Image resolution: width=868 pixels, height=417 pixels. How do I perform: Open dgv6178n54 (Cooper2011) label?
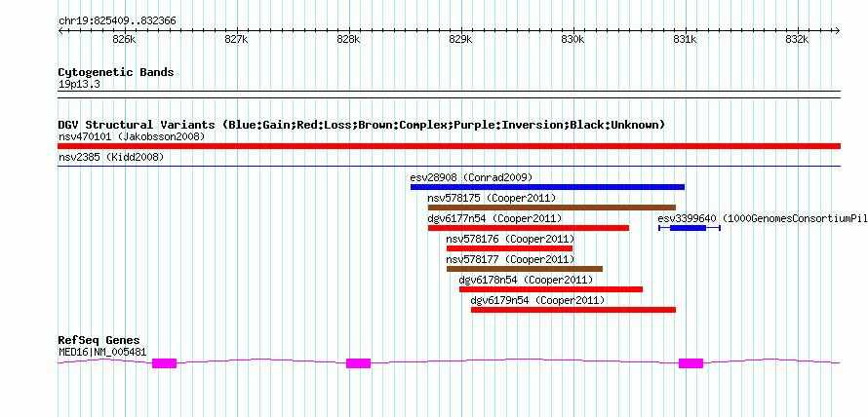tap(526, 280)
